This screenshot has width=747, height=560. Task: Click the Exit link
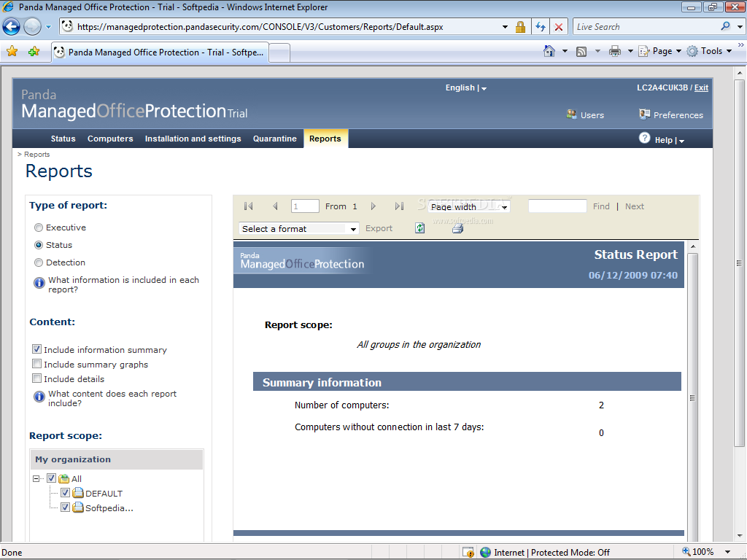pyautogui.click(x=701, y=87)
